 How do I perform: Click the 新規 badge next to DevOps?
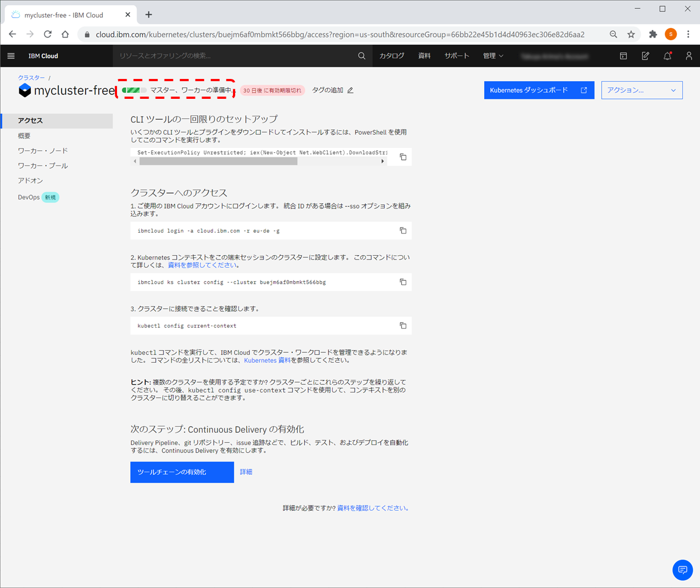(x=50, y=197)
